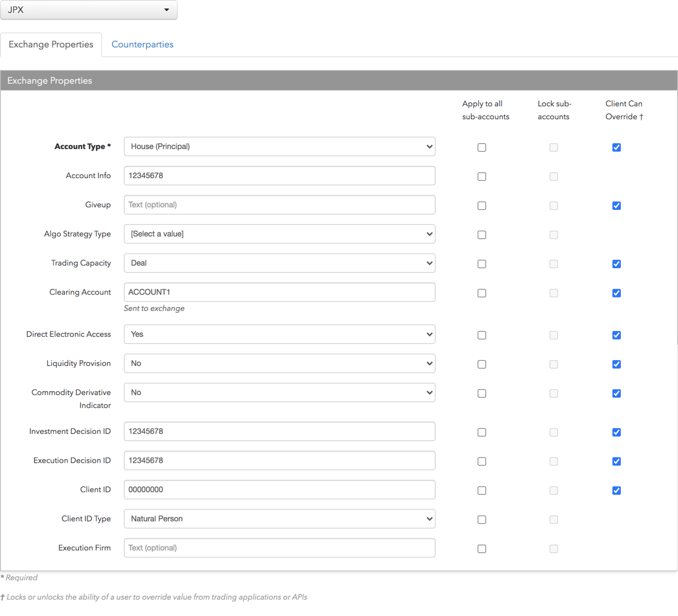Click the 'Client Can Override †' column header
The width and height of the screenshot is (678, 616).
click(x=624, y=110)
